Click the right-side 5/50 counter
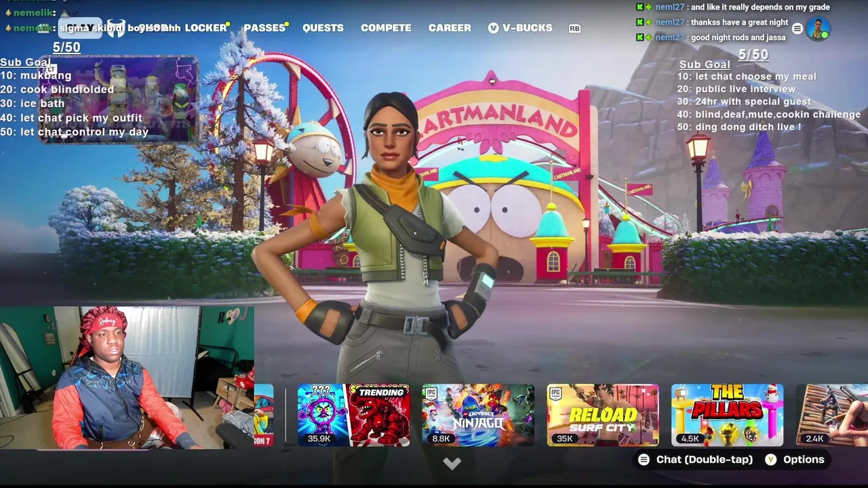The image size is (868, 488). pyautogui.click(x=753, y=54)
